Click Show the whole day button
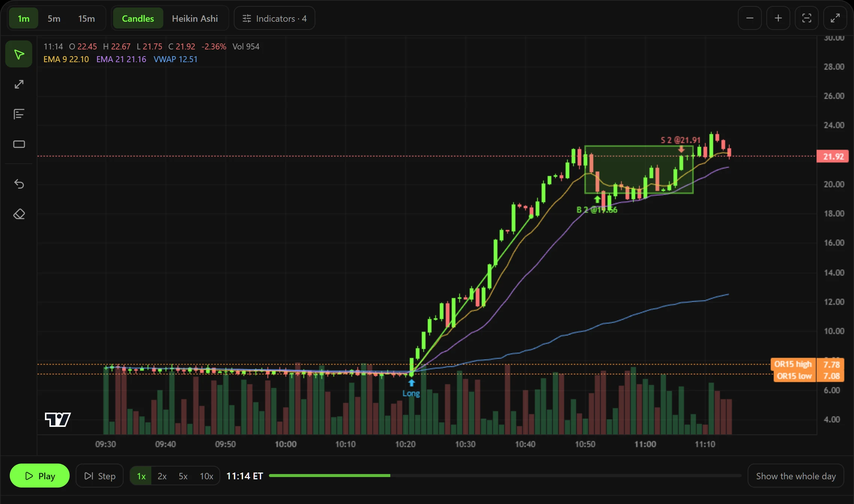854x504 pixels. tap(796, 476)
